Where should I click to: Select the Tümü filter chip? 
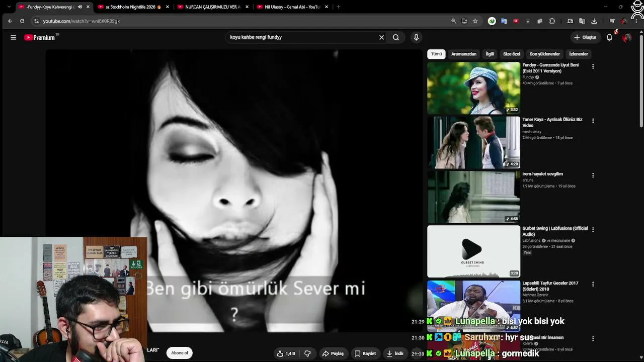[436, 54]
